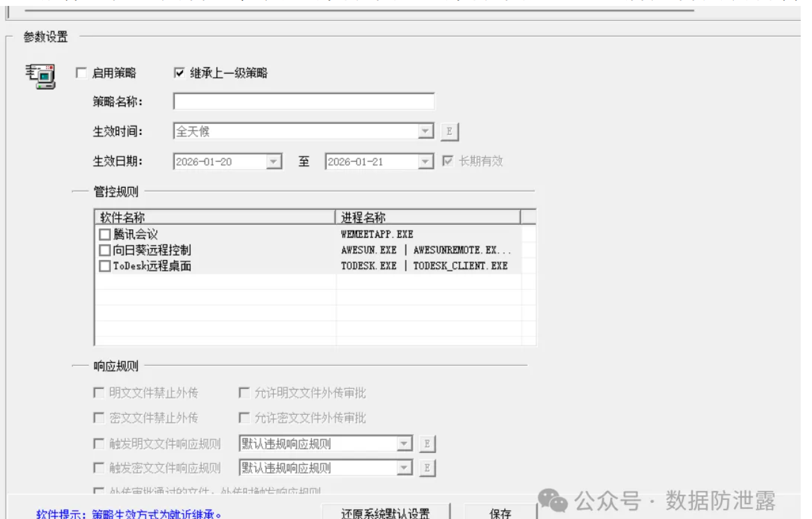
Task: Check the 腾讯会议 software checkbox
Action: pyautogui.click(x=105, y=234)
